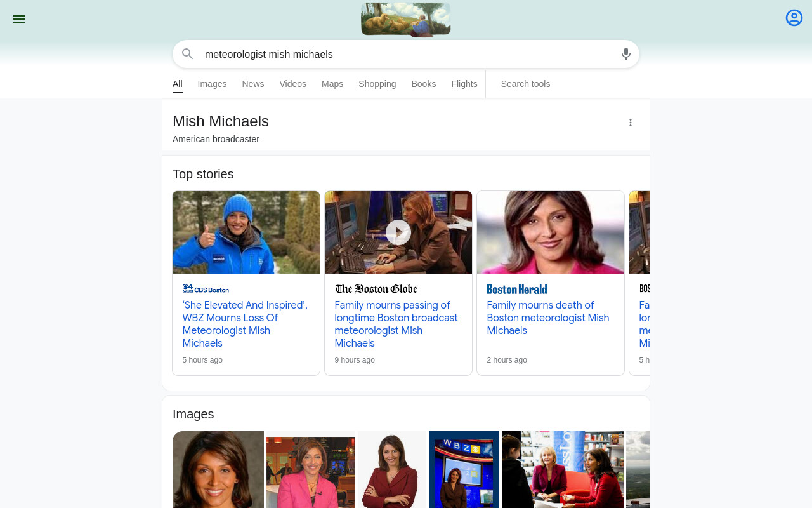Screen dimensions: 812x508
Task: Start voice search with microphone icon
Action: [x=626, y=54]
